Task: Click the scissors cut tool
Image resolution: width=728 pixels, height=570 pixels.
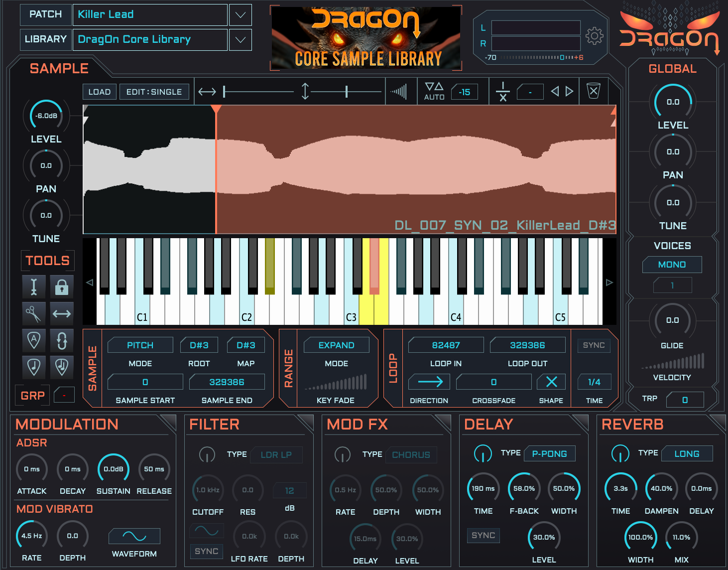Action: click(x=34, y=313)
